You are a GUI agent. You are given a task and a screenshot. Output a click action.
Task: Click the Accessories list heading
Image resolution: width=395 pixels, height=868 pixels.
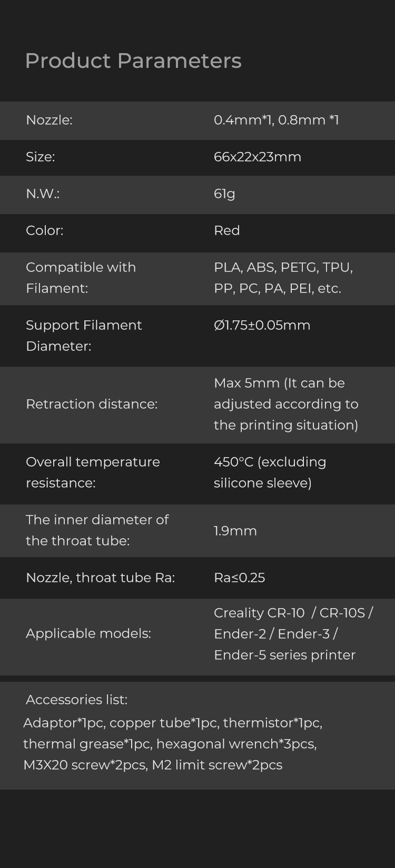click(76, 700)
